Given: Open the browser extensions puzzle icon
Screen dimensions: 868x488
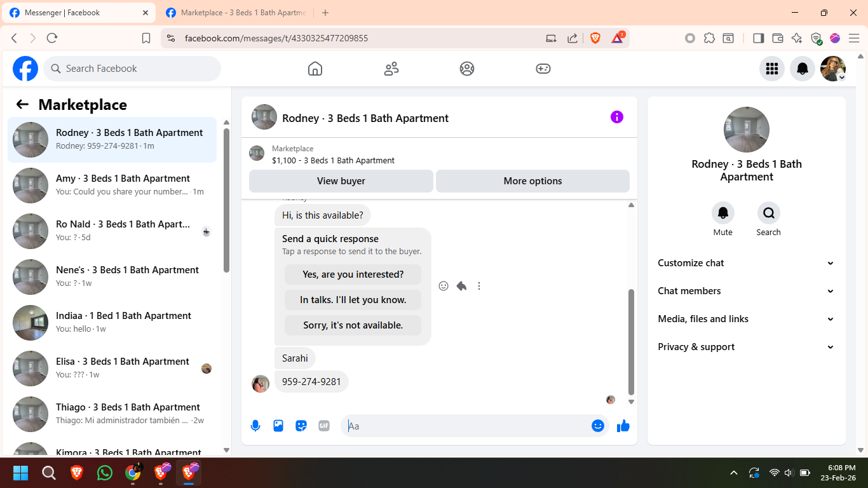Looking at the screenshot, I should (x=709, y=38).
